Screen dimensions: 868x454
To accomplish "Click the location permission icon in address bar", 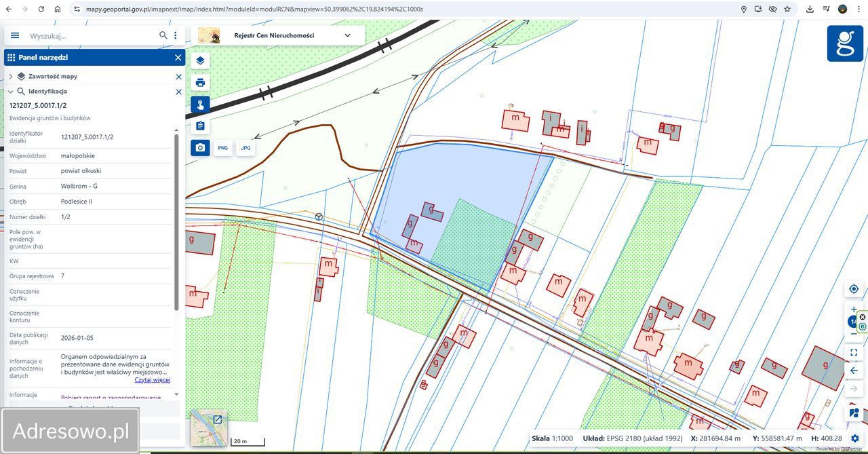I will point(744,9).
